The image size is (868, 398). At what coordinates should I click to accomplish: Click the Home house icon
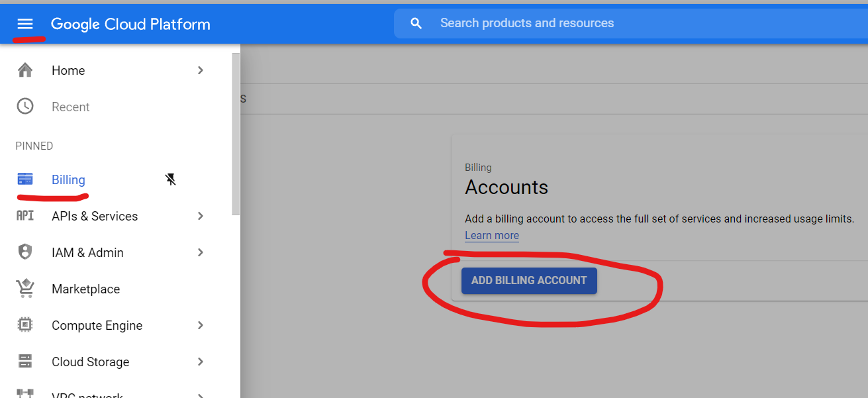pyautogui.click(x=25, y=70)
